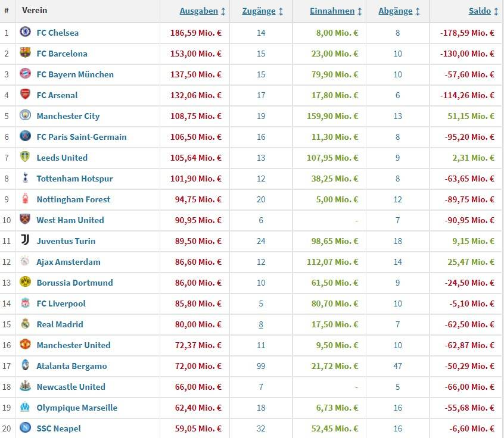This screenshot has height=438, width=504.
Task: Click SSC Neapel's Zugänge count 32
Action: pos(261,428)
